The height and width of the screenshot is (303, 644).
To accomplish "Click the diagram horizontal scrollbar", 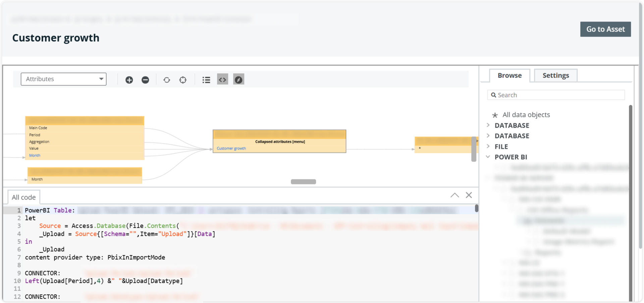I will pos(303,182).
